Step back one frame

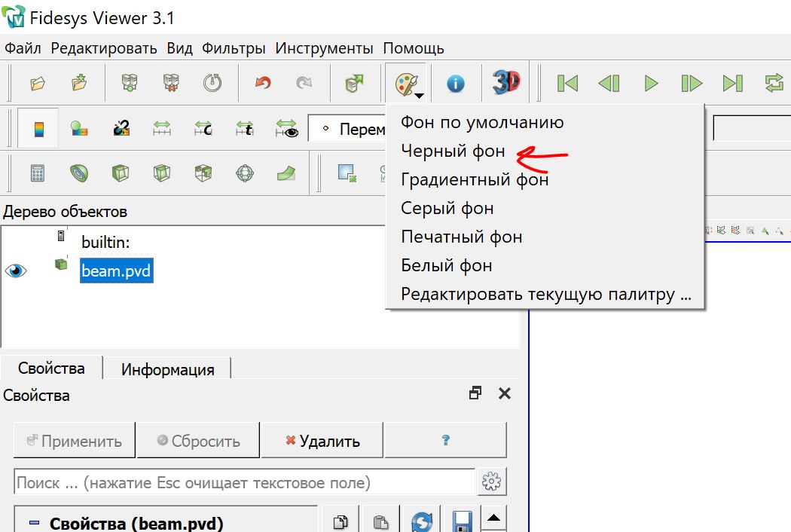(x=609, y=84)
